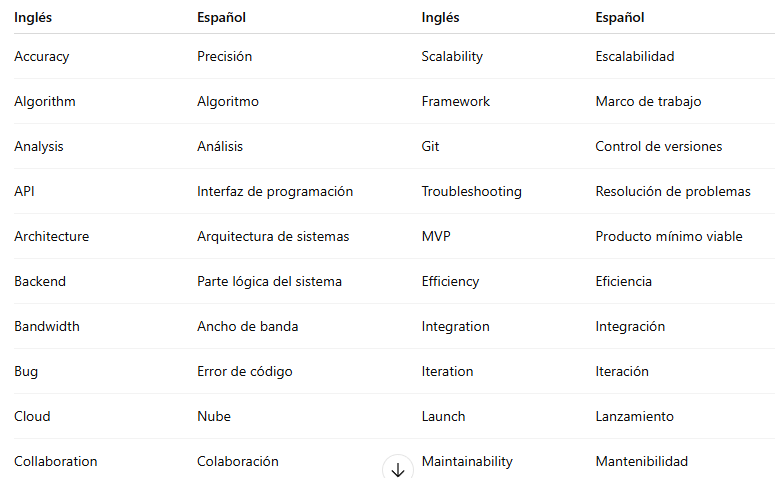The width and height of the screenshot is (775, 478).
Task: Select the Accuracy cell
Action: (x=42, y=56)
